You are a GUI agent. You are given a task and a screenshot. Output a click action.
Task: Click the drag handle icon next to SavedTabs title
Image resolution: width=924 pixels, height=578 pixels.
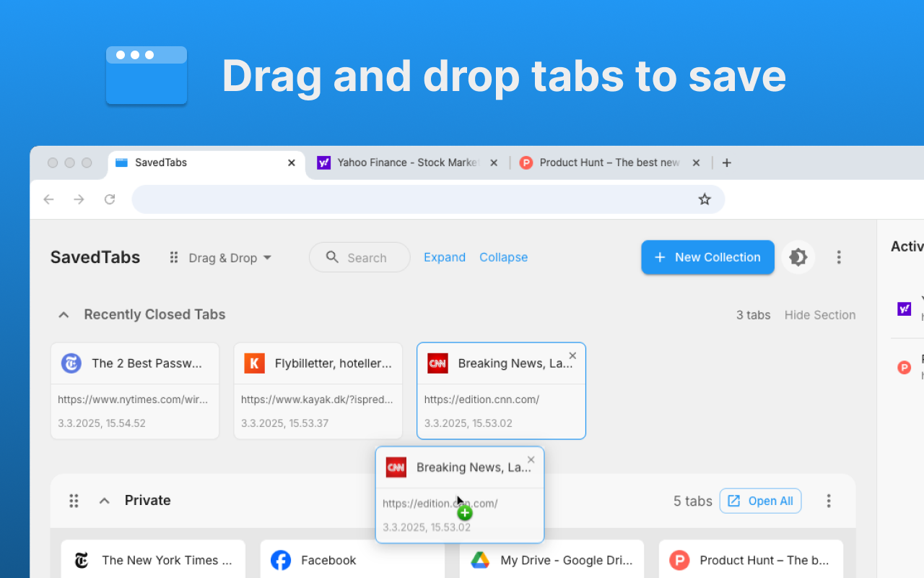tap(173, 257)
